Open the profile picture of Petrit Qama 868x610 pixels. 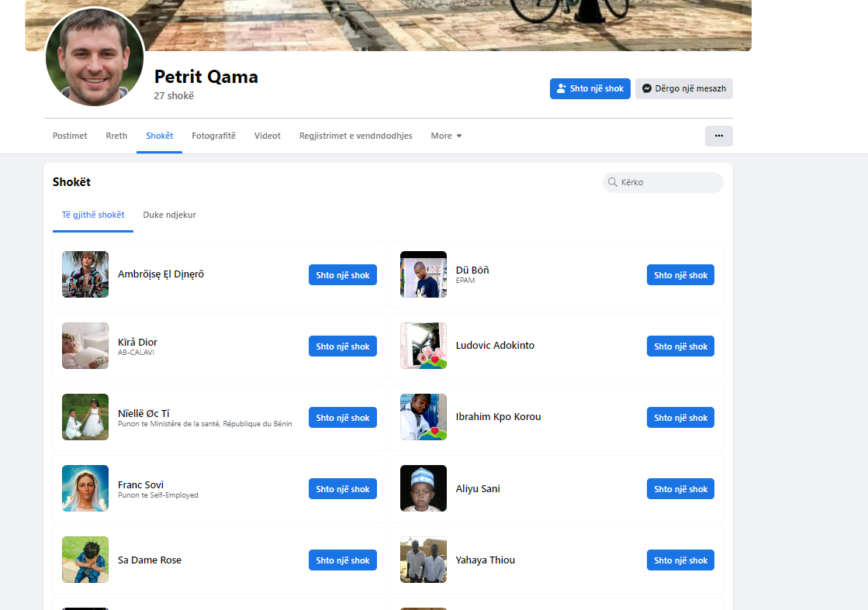pyautogui.click(x=95, y=57)
